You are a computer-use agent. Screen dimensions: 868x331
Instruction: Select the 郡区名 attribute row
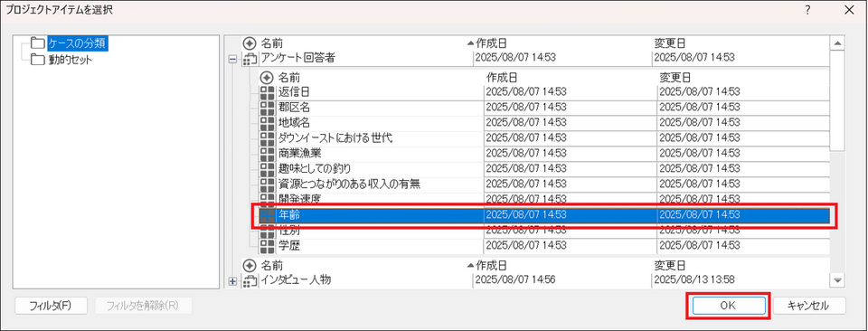click(544, 108)
